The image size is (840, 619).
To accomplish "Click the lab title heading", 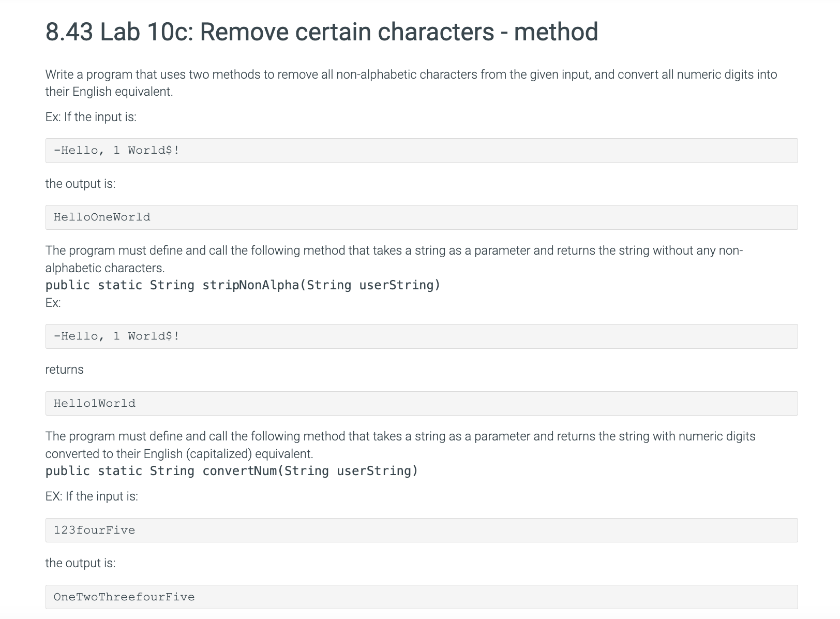I will (322, 32).
